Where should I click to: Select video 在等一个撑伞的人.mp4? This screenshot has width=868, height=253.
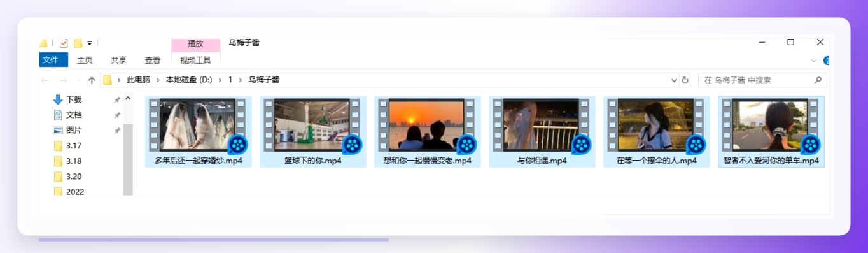point(657,132)
